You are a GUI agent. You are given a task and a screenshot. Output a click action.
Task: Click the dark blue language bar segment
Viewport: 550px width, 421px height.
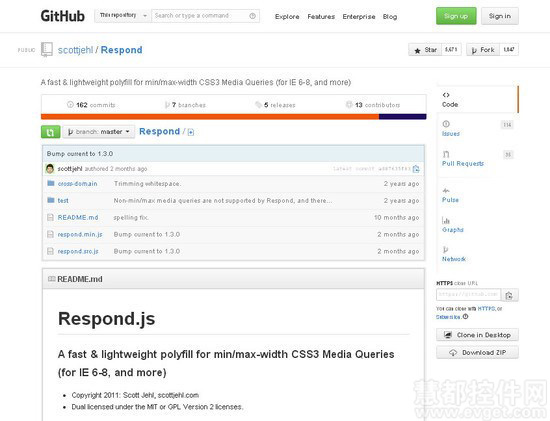[403, 116]
